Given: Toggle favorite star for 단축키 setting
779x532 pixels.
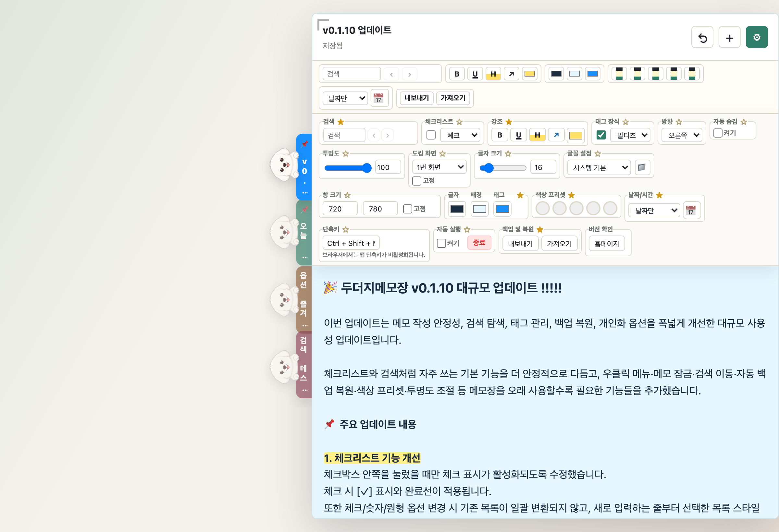Looking at the screenshot, I should [x=346, y=229].
